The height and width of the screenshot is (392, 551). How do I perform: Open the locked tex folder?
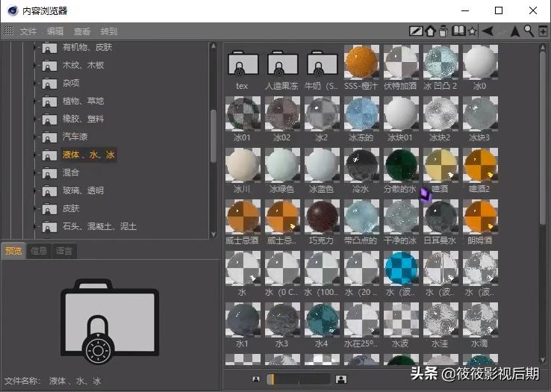(243, 64)
